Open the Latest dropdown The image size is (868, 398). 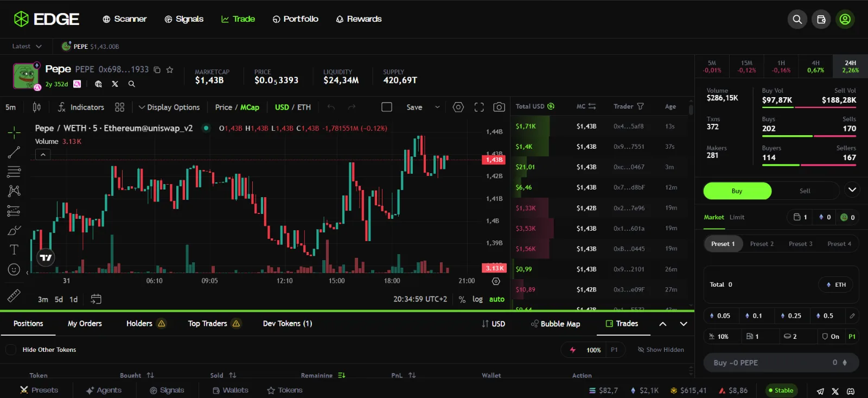(27, 47)
